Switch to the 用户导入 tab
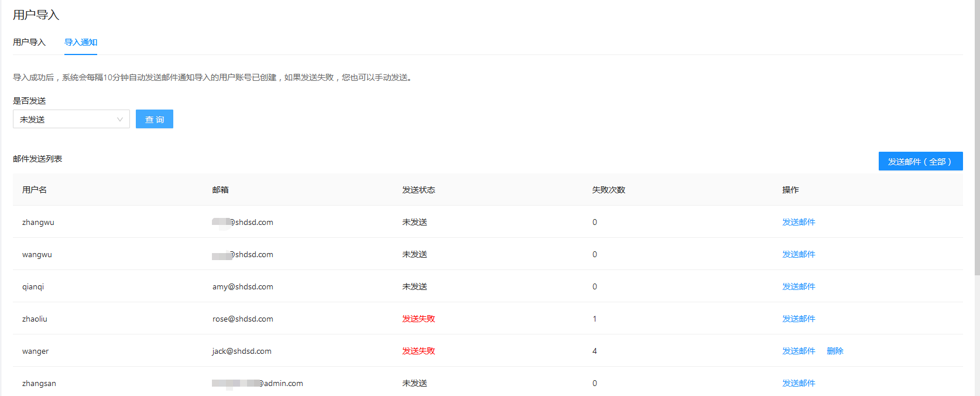Screen dimensions: 980x396 pos(29,42)
